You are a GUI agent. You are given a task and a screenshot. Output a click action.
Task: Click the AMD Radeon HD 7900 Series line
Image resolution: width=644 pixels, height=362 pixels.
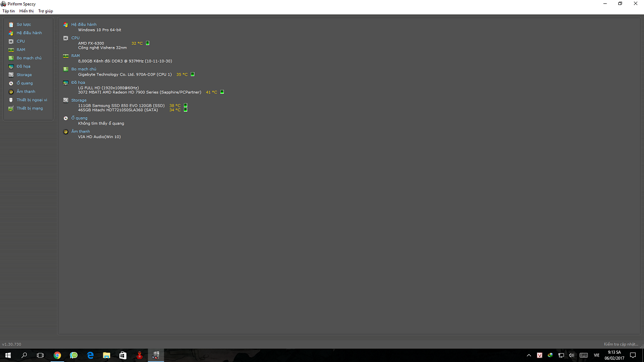pos(140,92)
